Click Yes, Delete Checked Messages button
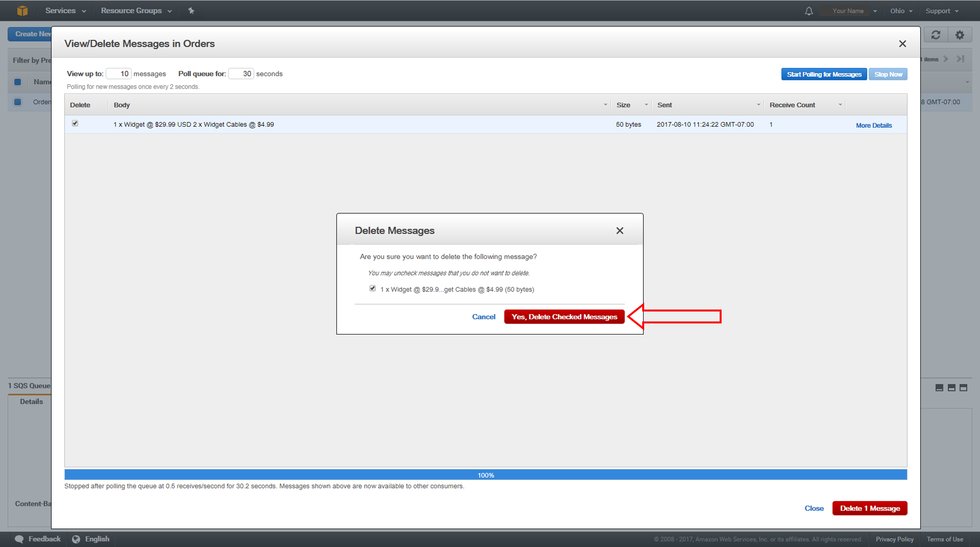This screenshot has width=980, height=547. coord(564,316)
